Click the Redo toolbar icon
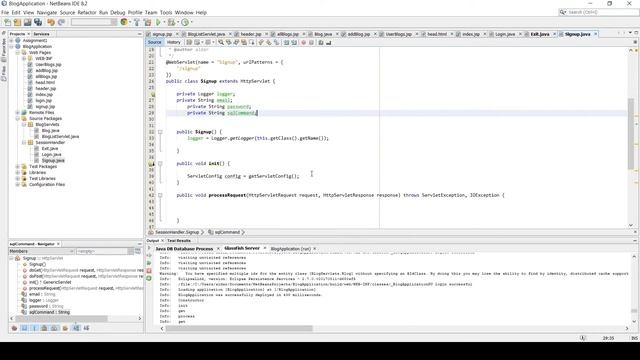 point(61,22)
